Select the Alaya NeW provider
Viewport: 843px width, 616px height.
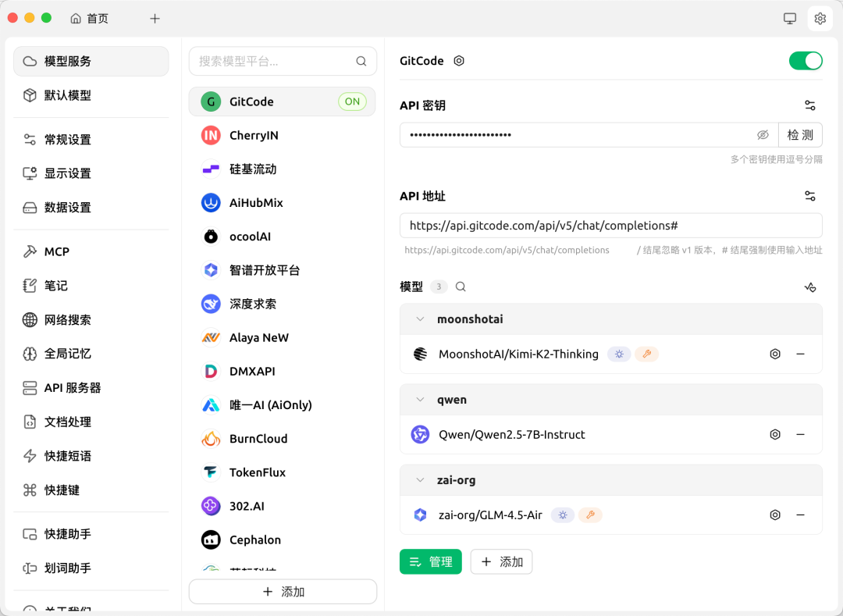[283, 337]
